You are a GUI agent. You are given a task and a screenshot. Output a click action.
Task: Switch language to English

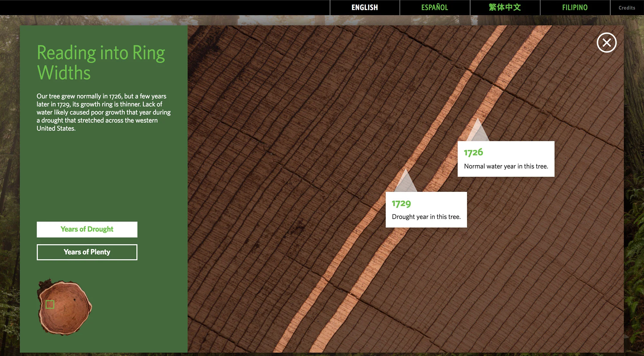pyautogui.click(x=365, y=7)
